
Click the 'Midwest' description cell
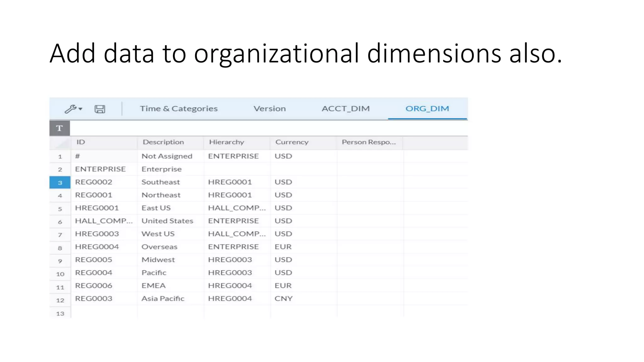(x=170, y=260)
